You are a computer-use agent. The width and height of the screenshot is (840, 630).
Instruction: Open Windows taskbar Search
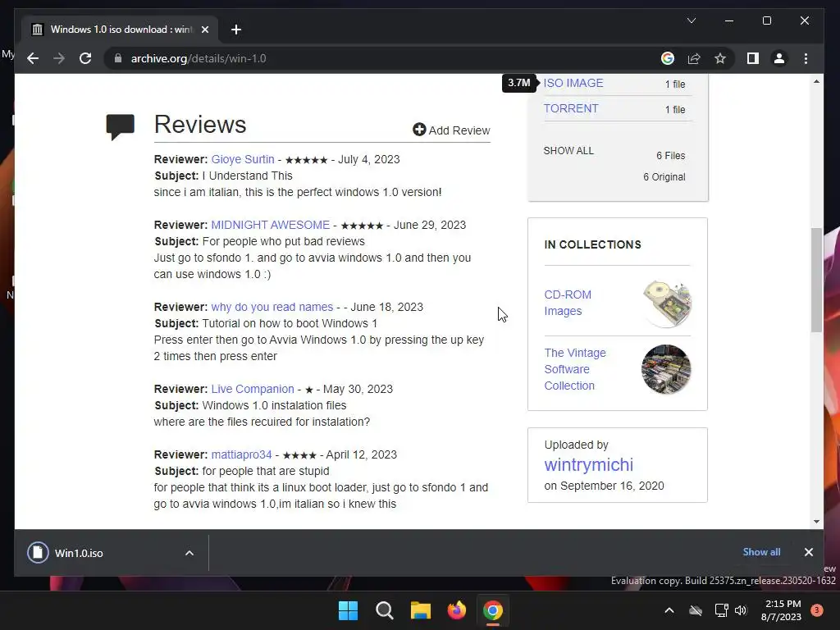tap(385, 610)
